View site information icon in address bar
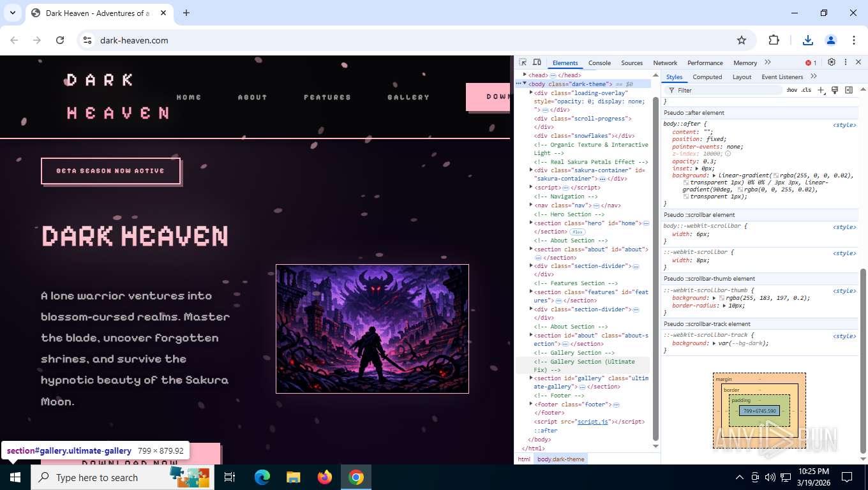Viewport: 868px width, 490px height. [88, 40]
